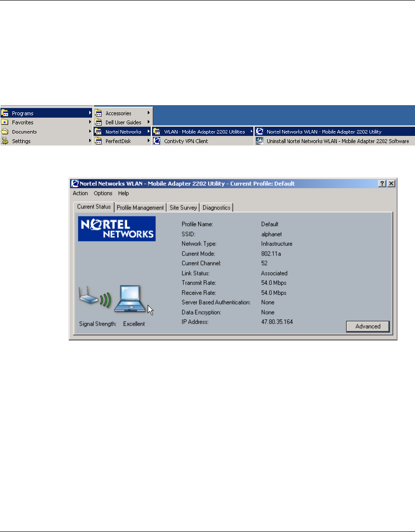Click the Profile Name value Default
The width and height of the screenshot is (415, 532).
point(270,224)
